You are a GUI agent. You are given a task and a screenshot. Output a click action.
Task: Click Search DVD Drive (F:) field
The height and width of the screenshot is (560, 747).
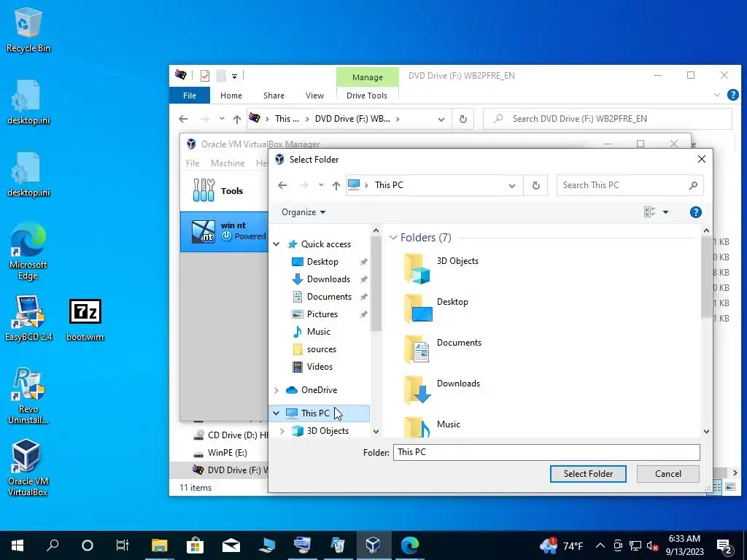[x=608, y=119]
